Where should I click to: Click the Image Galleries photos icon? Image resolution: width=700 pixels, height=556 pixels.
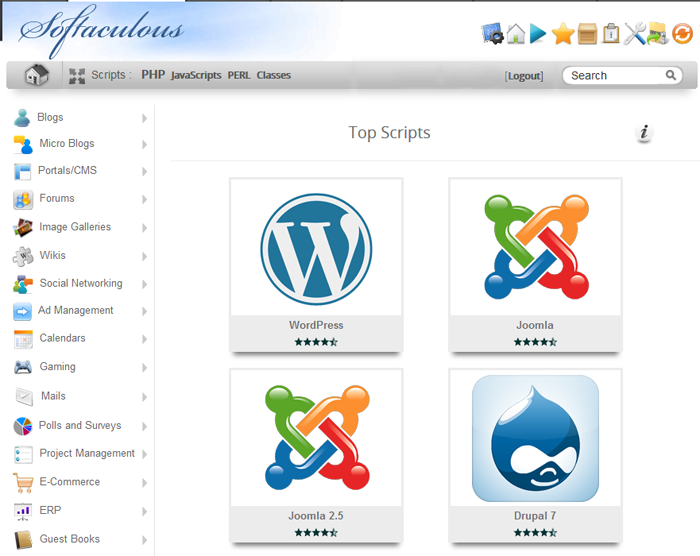click(x=23, y=227)
